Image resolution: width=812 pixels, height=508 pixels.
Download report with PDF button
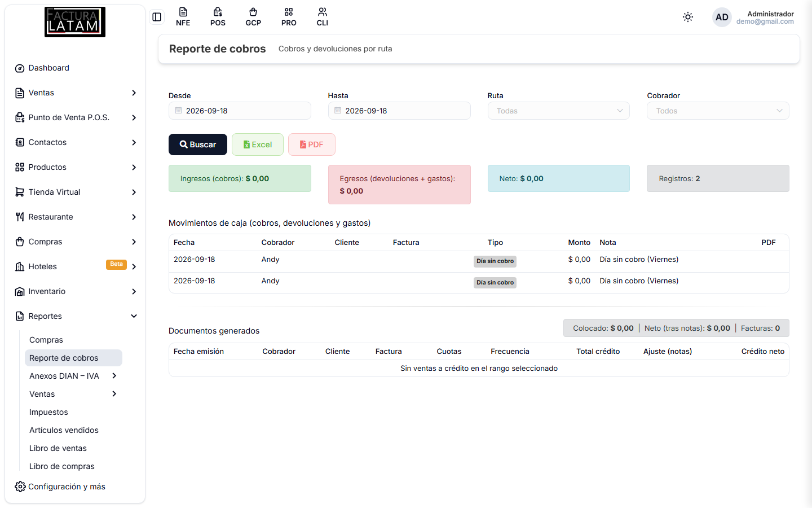(x=312, y=144)
